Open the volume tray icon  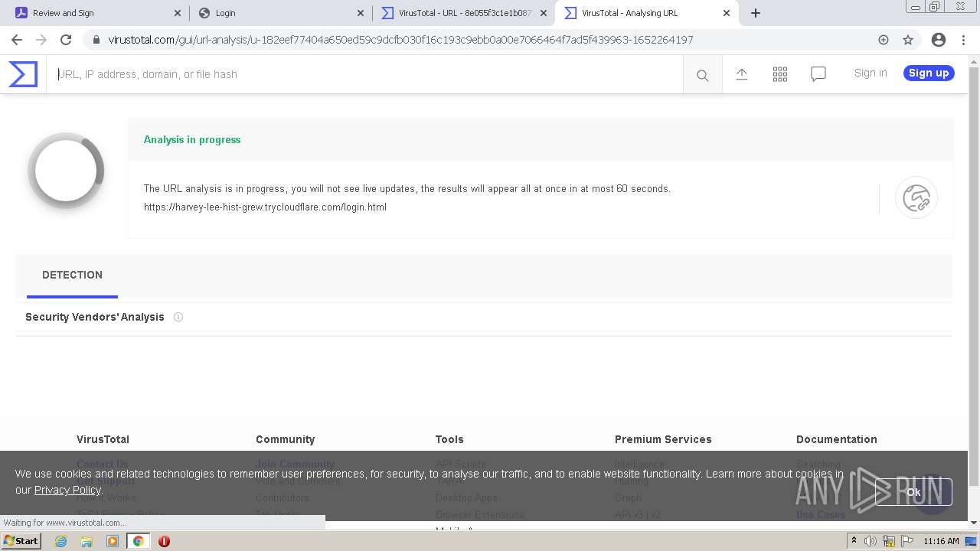click(x=870, y=541)
